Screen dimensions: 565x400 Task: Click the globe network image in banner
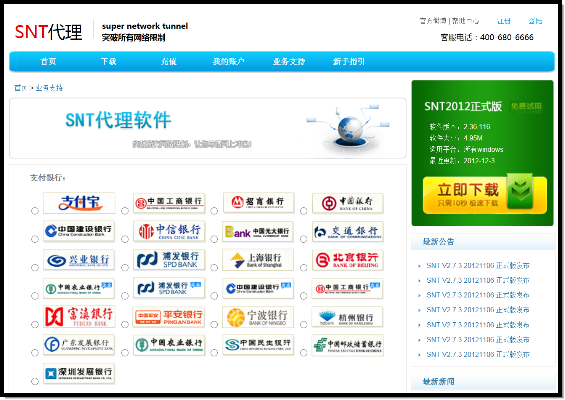tap(348, 129)
